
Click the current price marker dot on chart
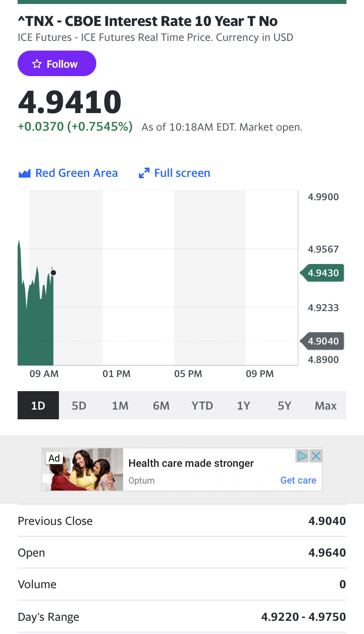[x=53, y=273]
